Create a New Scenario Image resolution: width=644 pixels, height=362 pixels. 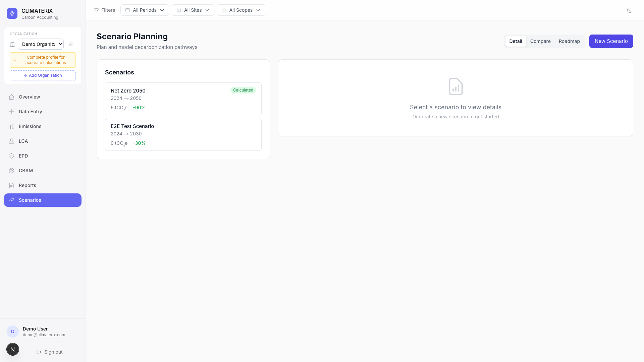[611, 41]
